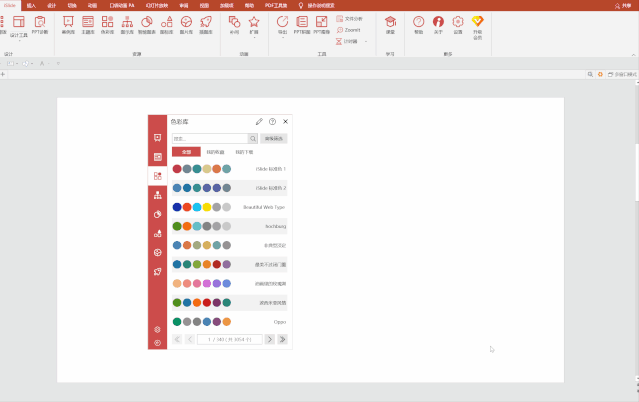Open the 扩展 star dropdown
639x402 pixels.
(254, 27)
